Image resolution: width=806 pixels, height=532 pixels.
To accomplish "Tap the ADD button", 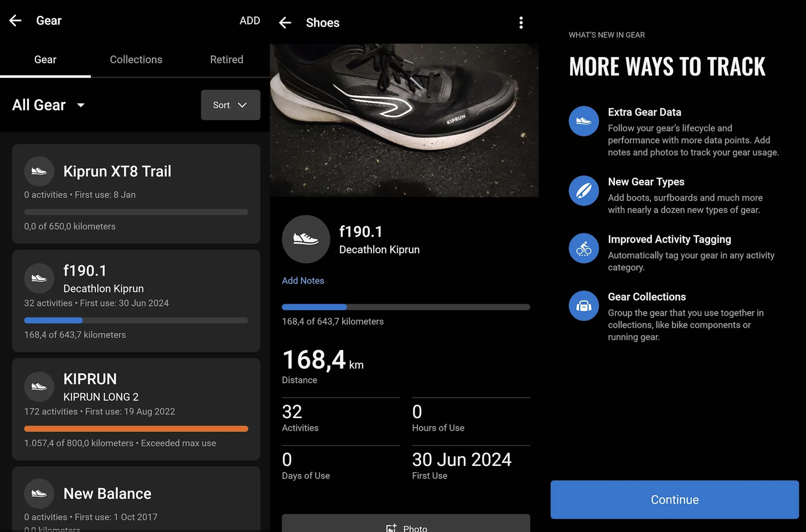I will (249, 21).
